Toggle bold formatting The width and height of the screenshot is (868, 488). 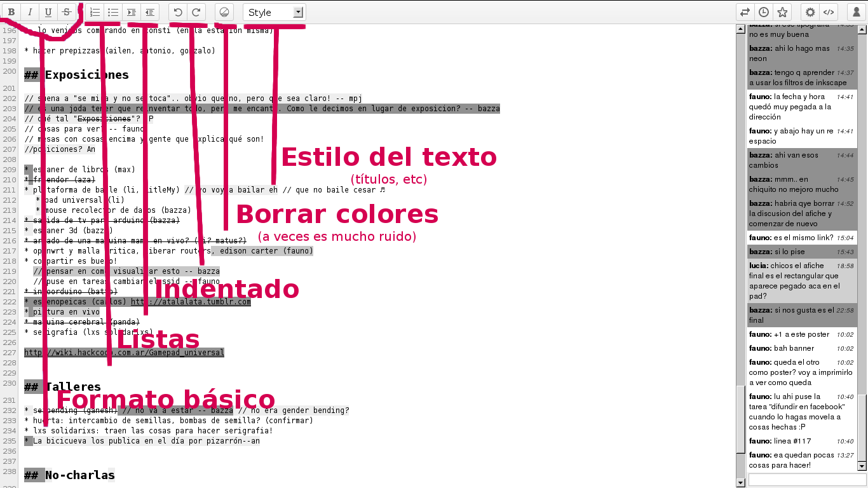pos(11,12)
